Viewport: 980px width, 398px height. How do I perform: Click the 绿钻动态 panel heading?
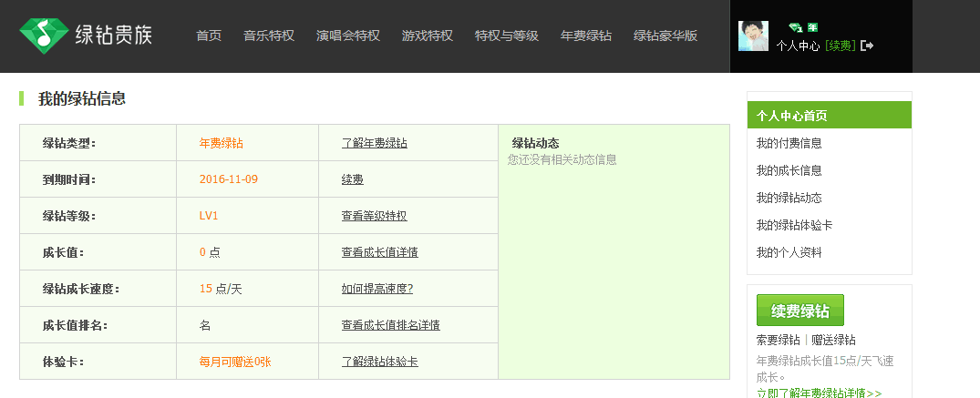click(536, 142)
